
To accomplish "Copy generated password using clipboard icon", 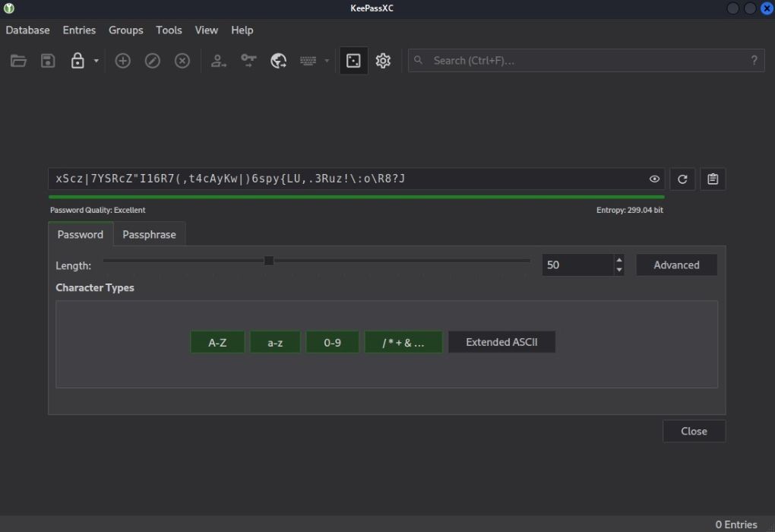I will pos(713,179).
